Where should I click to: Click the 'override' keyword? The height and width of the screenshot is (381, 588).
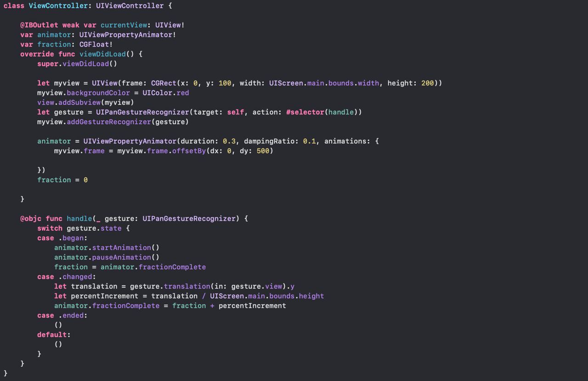37,54
